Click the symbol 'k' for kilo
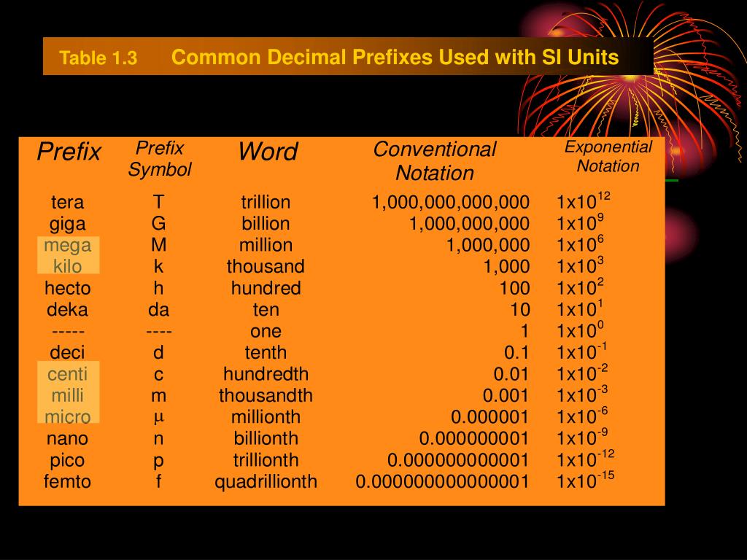Viewport: 747px width, 560px height. pos(158,266)
